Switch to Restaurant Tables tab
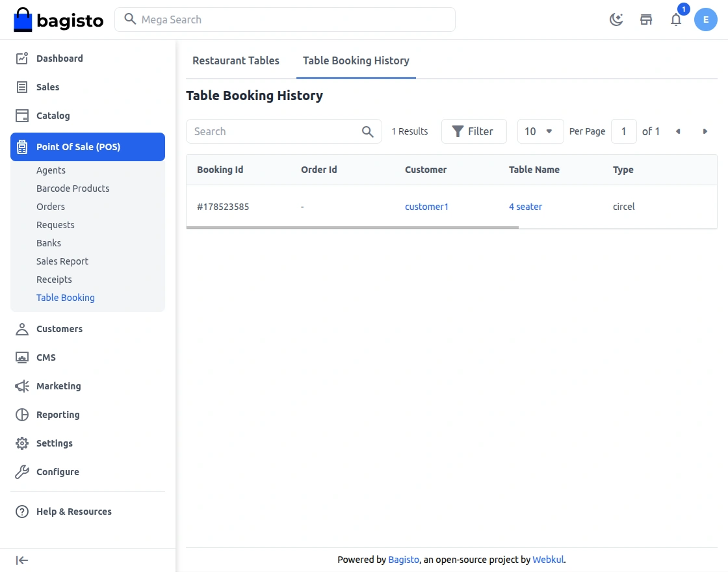Image resolution: width=728 pixels, height=572 pixels. click(x=236, y=60)
